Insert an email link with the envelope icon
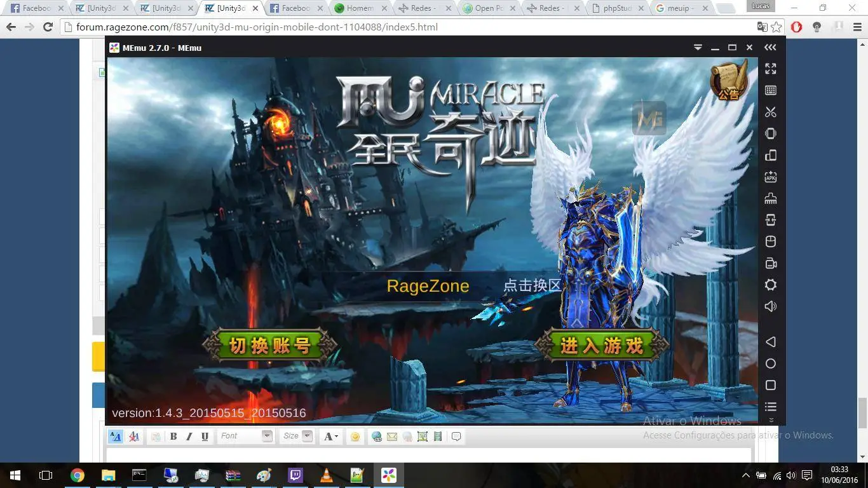This screenshot has width=868, height=488. coord(392,437)
